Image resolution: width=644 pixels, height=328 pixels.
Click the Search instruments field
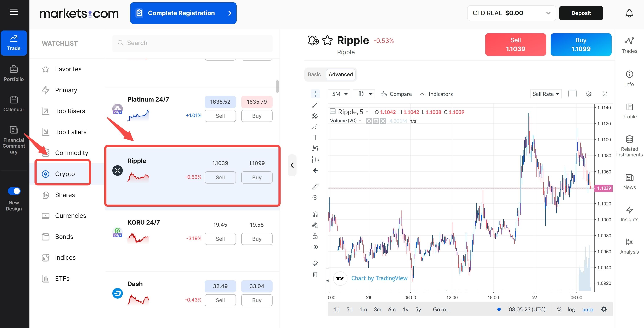click(x=192, y=43)
